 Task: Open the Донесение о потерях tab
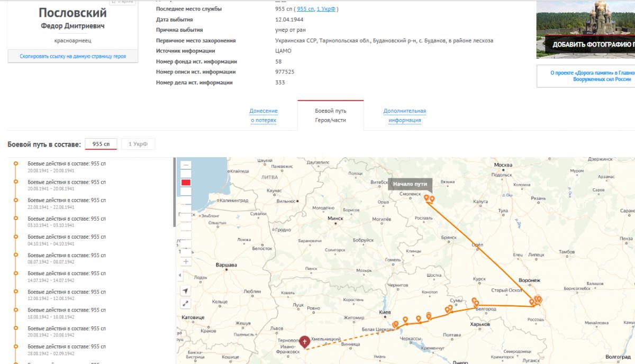click(264, 115)
